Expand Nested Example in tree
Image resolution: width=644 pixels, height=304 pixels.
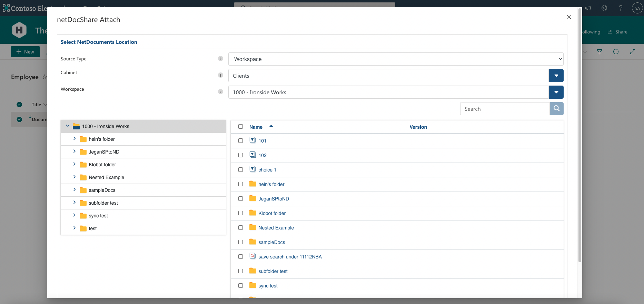point(74,177)
